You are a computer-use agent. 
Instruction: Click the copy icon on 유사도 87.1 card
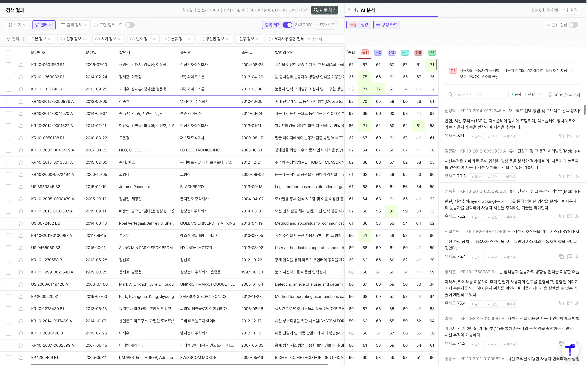coord(561,136)
